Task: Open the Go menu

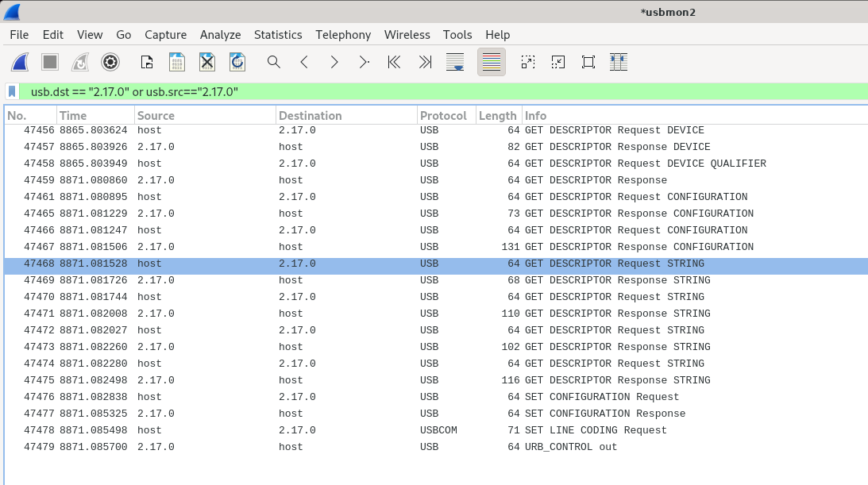Action: tap(123, 35)
